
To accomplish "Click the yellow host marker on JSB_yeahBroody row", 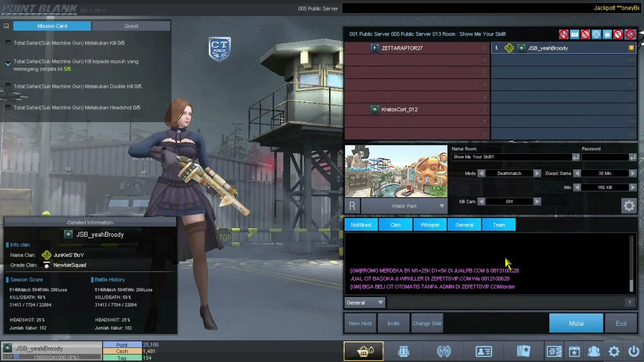I will pos(631,48).
